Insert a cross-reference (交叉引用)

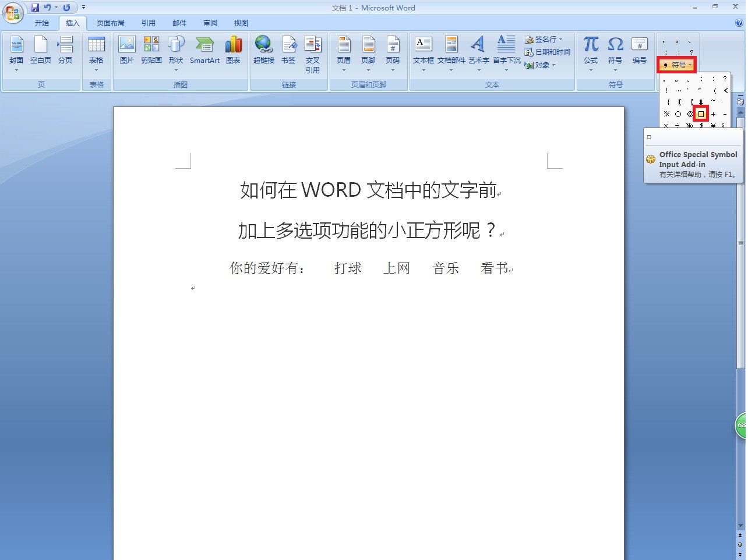click(x=313, y=54)
